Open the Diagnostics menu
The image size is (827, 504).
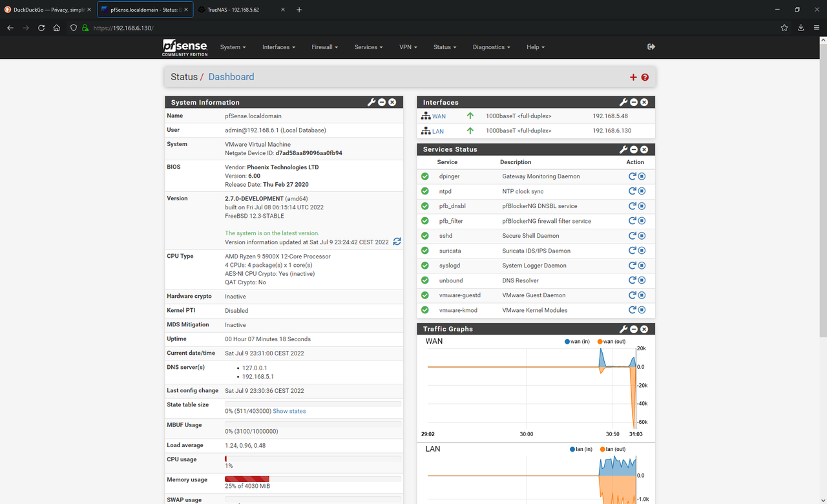click(491, 47)
